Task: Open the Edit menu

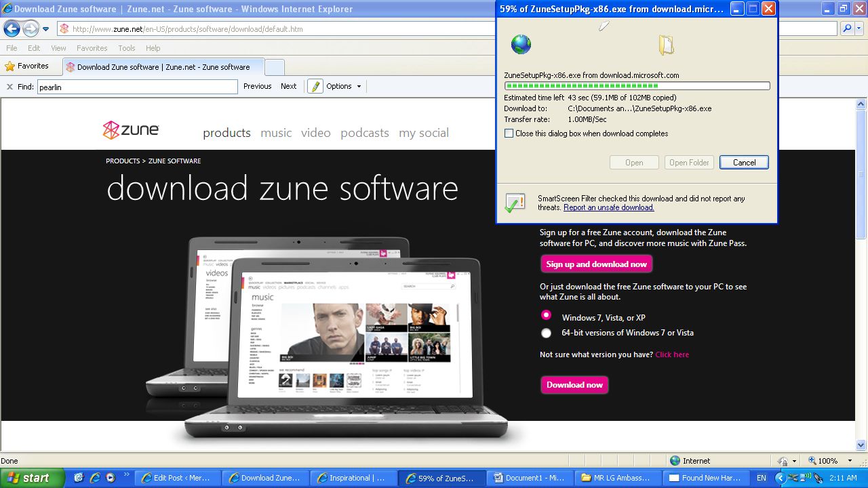Action: [34, 48]
